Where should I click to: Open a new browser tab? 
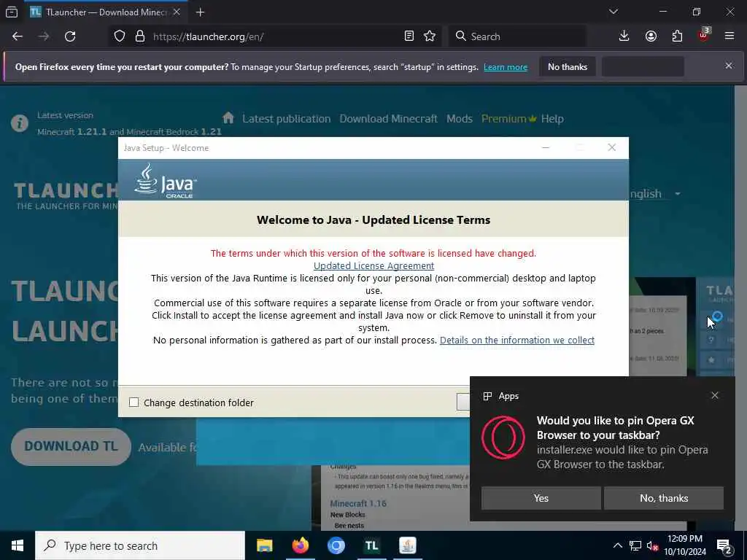point(200,12)
